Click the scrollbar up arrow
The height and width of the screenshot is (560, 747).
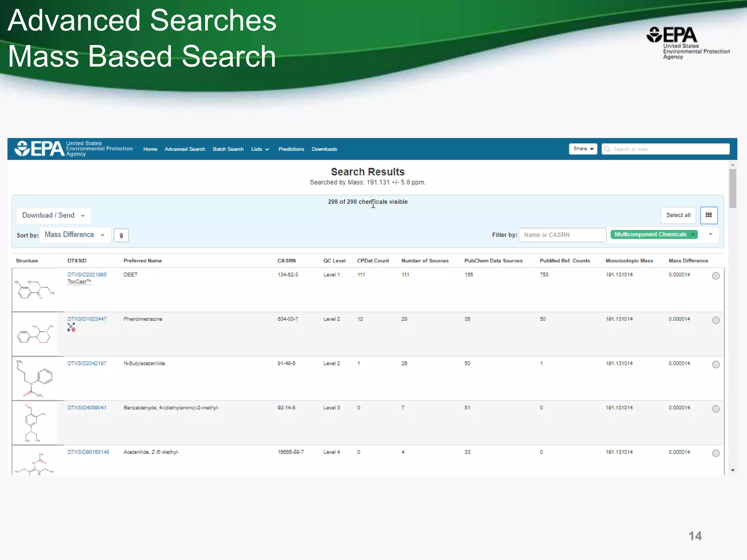[x=732, y=165]
